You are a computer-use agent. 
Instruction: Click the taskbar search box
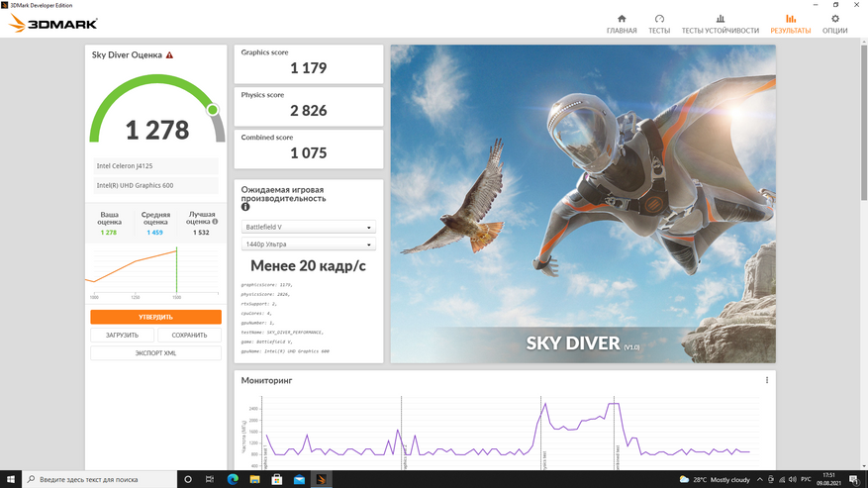100,479
